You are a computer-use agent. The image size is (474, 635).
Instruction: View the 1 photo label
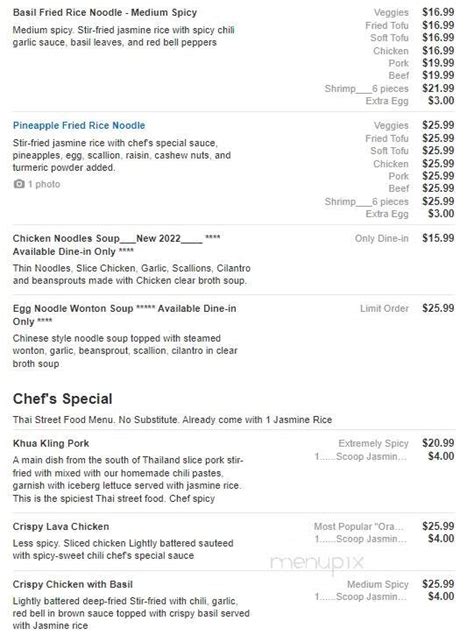(44, 184)
